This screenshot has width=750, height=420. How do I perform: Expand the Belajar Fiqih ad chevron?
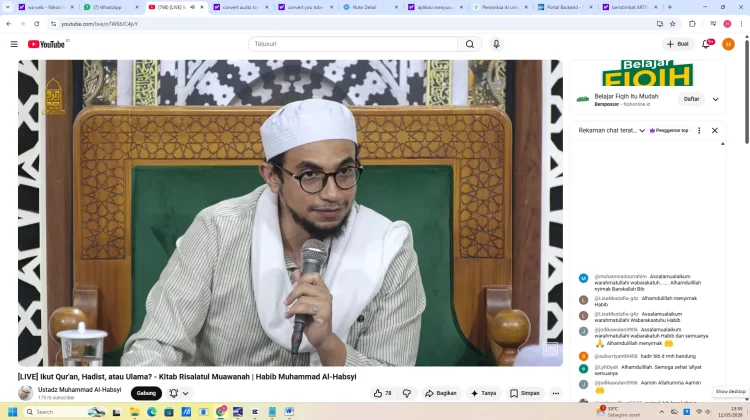pyautogui.click(x=716, y=99)
